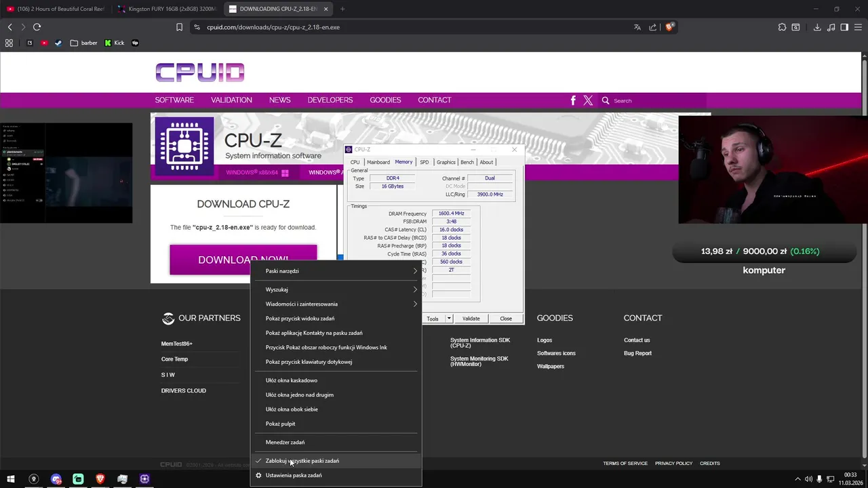
Task: Switch to the CPU tab in CPU-Z
Action: click(x=355, y=162)
